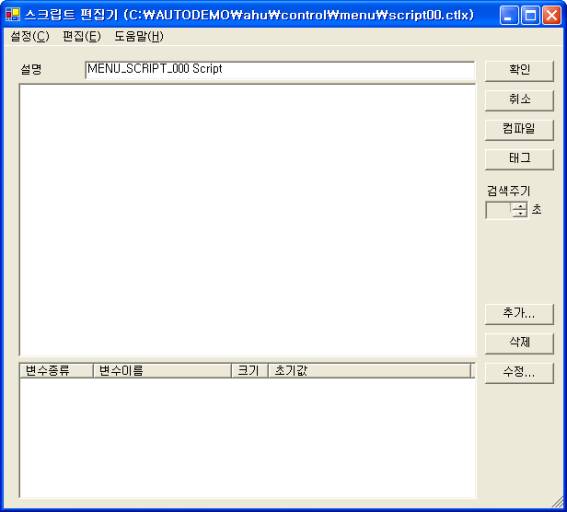The height and width of the screenshot is (512, 567).
Task: Click the 설명 description text field
Action: 280,70
